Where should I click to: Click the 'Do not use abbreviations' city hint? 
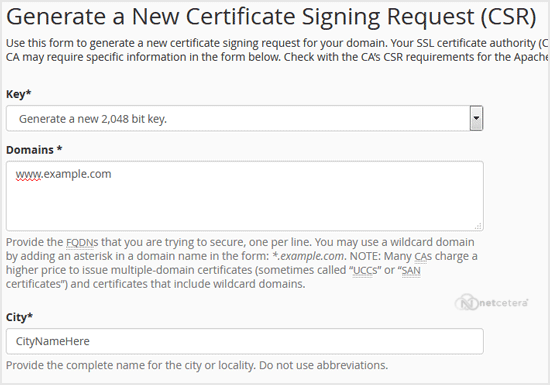323,365
